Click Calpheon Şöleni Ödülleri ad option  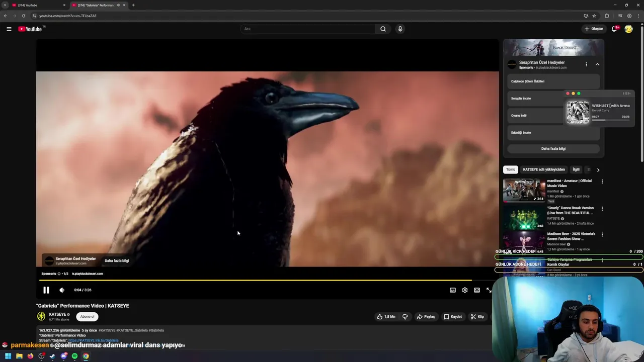click(553, 81)
